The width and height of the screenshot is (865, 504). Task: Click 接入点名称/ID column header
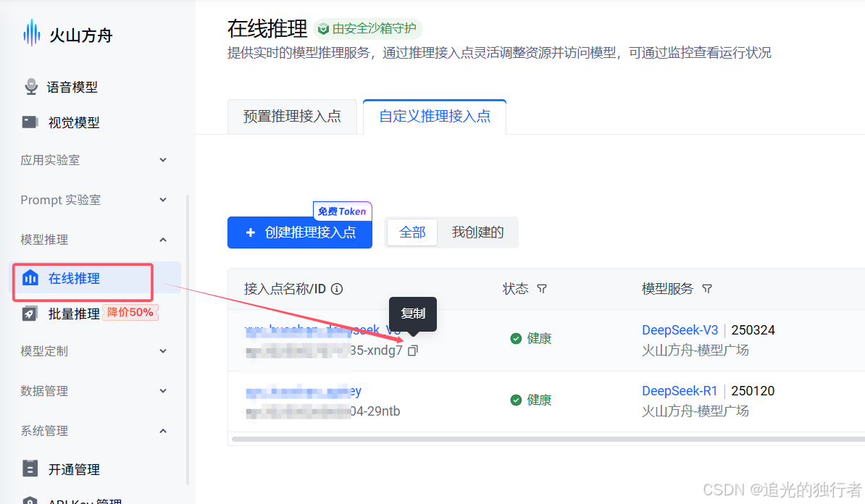point(285,289)
